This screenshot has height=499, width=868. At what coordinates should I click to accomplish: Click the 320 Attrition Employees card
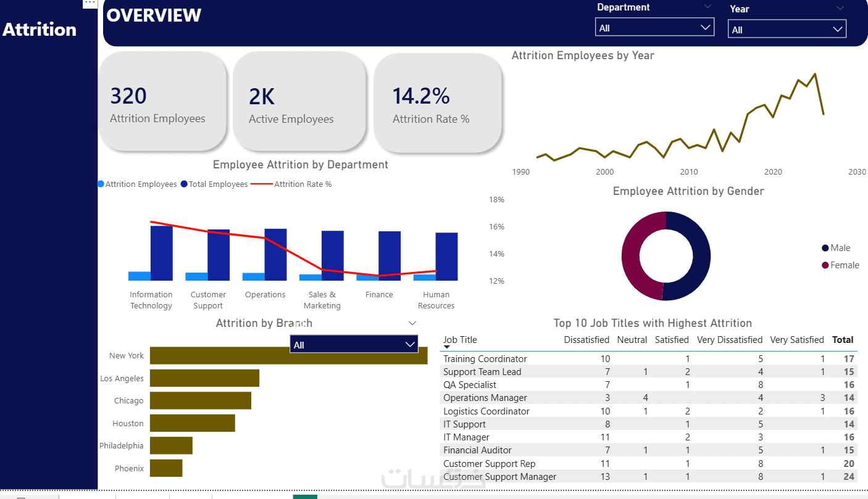[x=162, y=102]
